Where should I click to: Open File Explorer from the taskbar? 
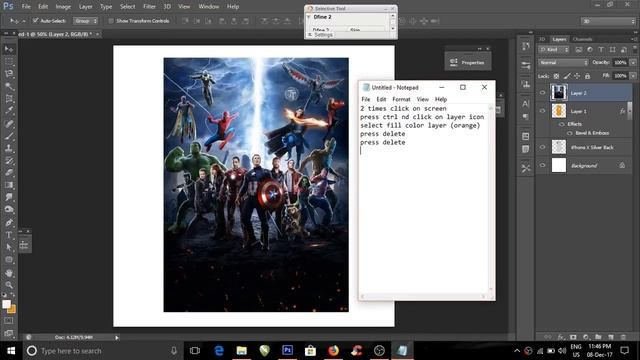click(x=242, y=350)
